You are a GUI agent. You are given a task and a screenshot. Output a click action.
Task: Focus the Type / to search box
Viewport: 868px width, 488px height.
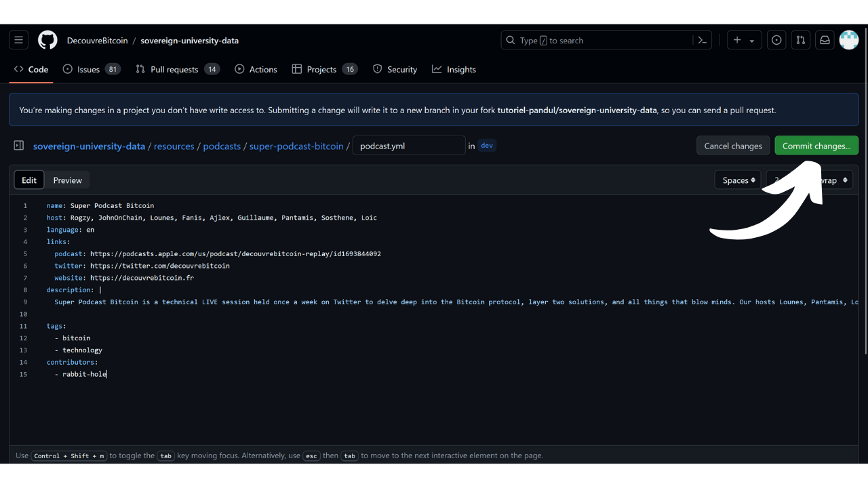tap(597, 41)
